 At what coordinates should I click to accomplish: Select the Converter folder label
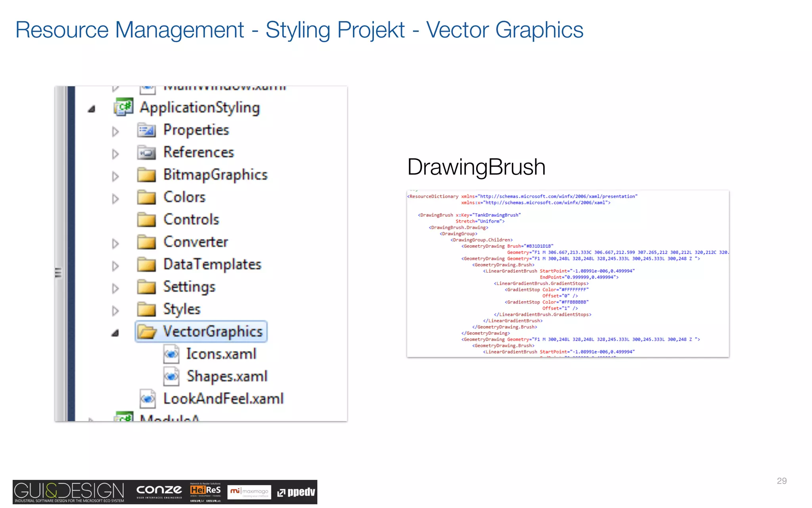tap(196, 242)
